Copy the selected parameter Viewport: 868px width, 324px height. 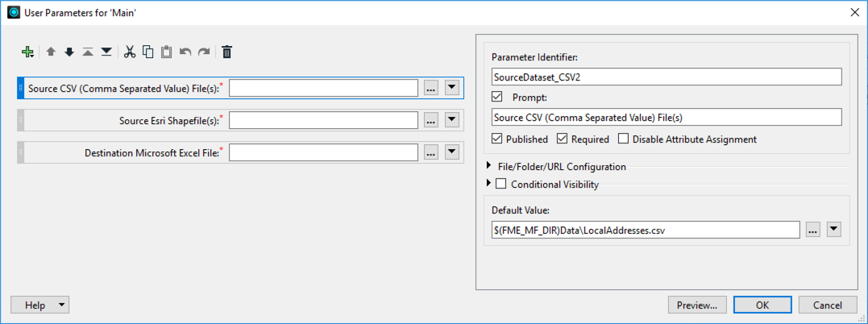click(x=148, y=52)
